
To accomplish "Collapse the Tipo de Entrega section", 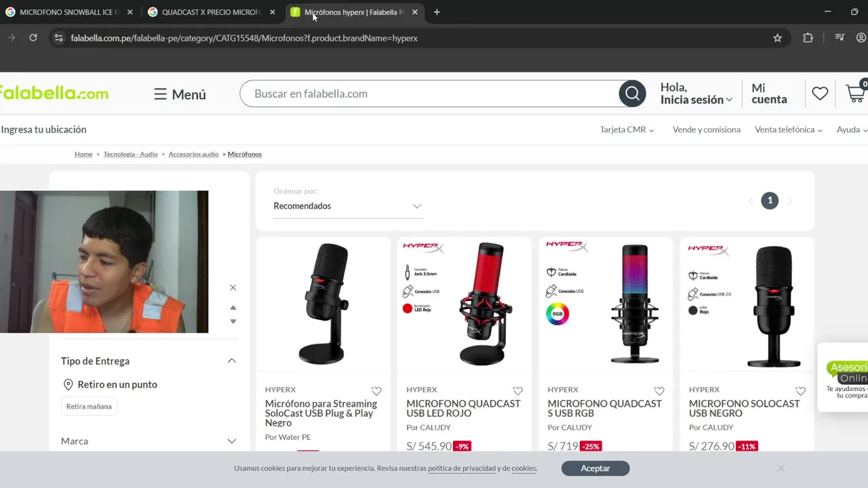I will click(x=231, y=361).
